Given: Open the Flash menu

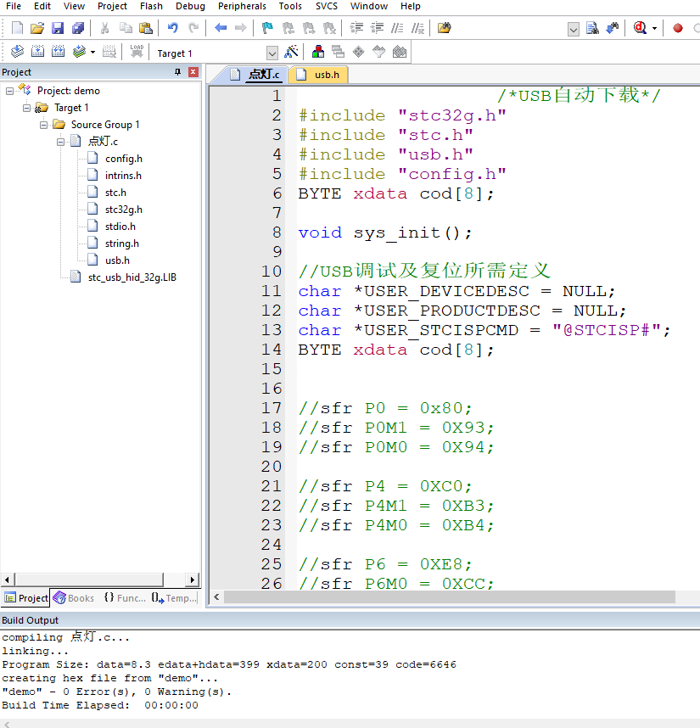Looking at the screenshot, I should [x=151, y=6].
